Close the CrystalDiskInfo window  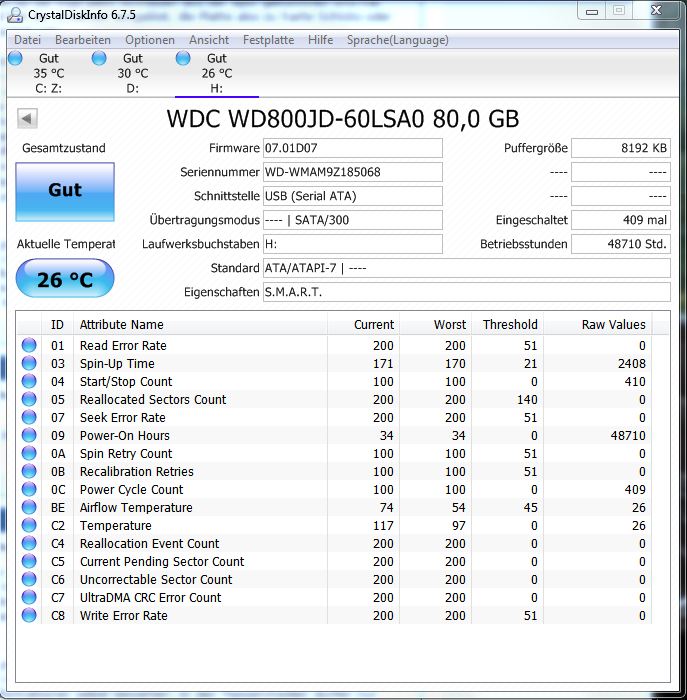click(x=657, y=11)
